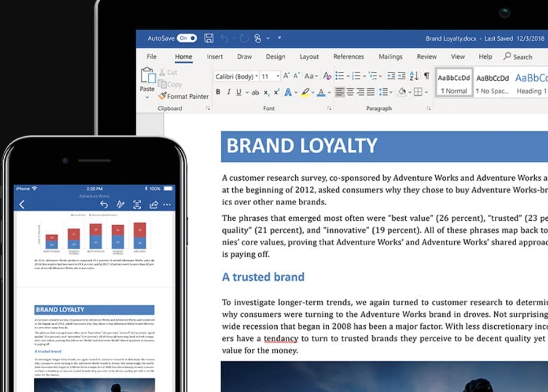Toggle Italic formatting
This screenshot has width=548, height=392.
point(228,92)
